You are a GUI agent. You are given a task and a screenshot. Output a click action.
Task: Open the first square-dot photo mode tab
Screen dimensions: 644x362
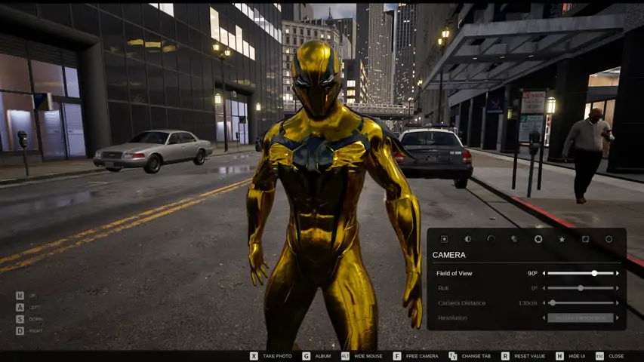pyautogui.click(x=444, y=239)
